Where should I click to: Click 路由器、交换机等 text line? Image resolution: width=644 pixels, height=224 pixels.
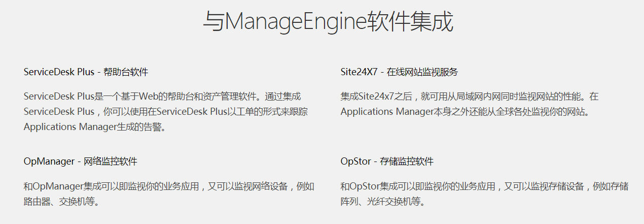click(x=61, y=202)
